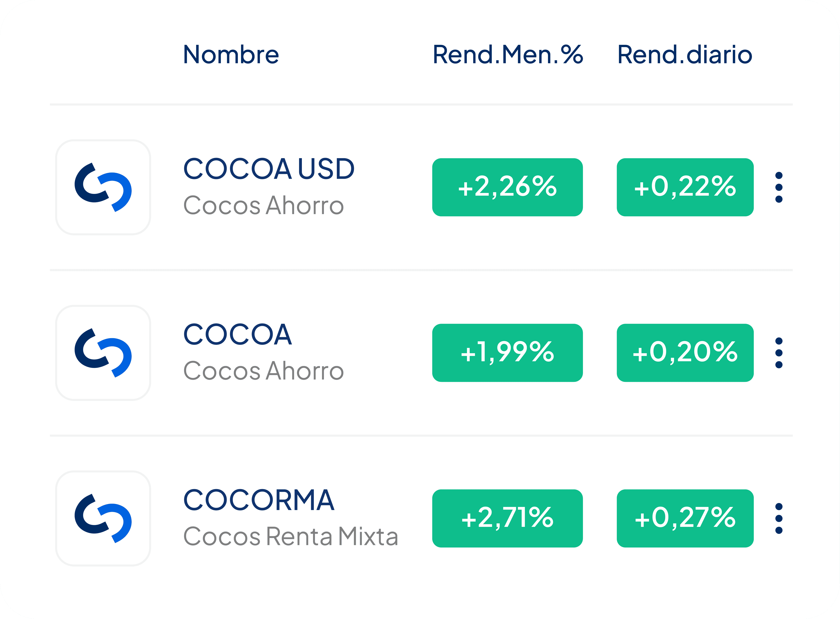Sort by the Rend.diario column header

tap(685, 55)
